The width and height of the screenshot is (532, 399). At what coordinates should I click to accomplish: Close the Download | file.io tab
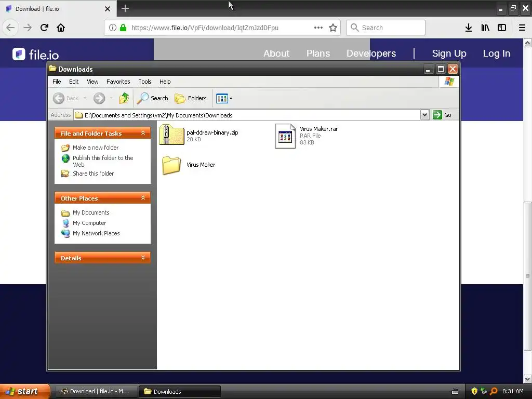tap(108, 9)
